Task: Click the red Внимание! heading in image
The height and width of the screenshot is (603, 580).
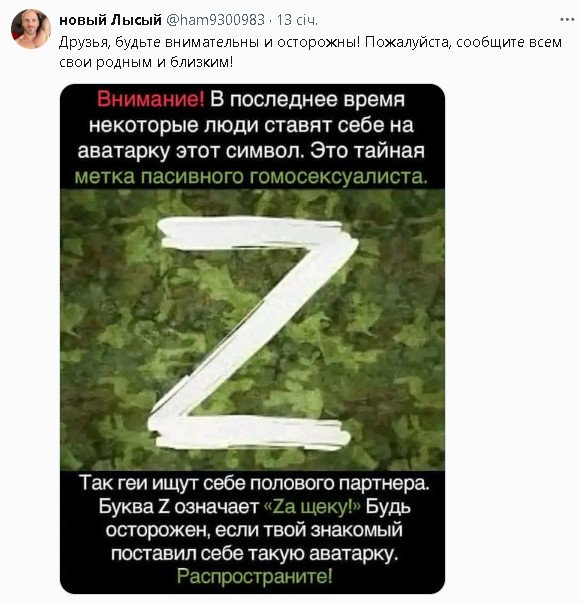Action: point(151,99)
